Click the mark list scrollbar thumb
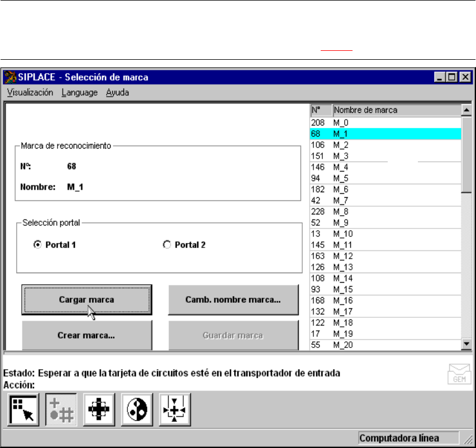This screenshot has width=476, height=448. [x=467, y=155]
